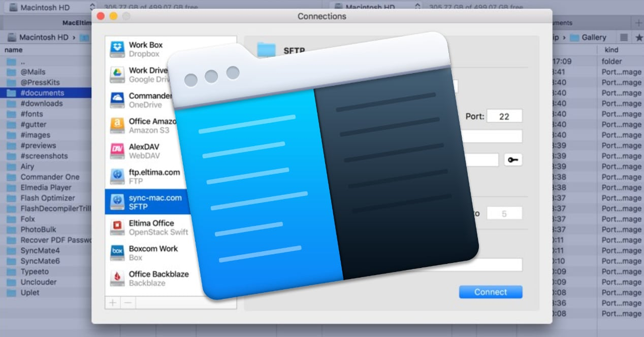This screenshot has width=644, height=337.
Task: Click the folder icon of @Mails row
Action: click(11, 72)
